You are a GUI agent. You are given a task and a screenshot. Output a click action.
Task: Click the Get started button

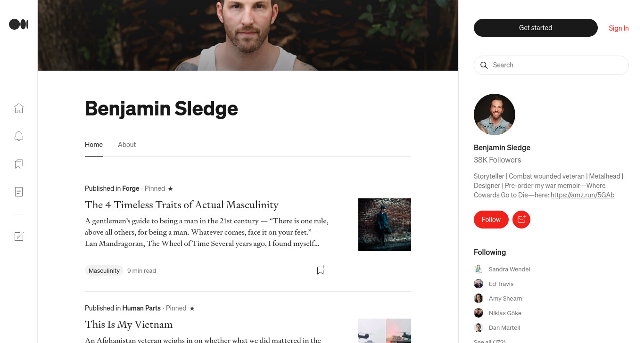536,28
